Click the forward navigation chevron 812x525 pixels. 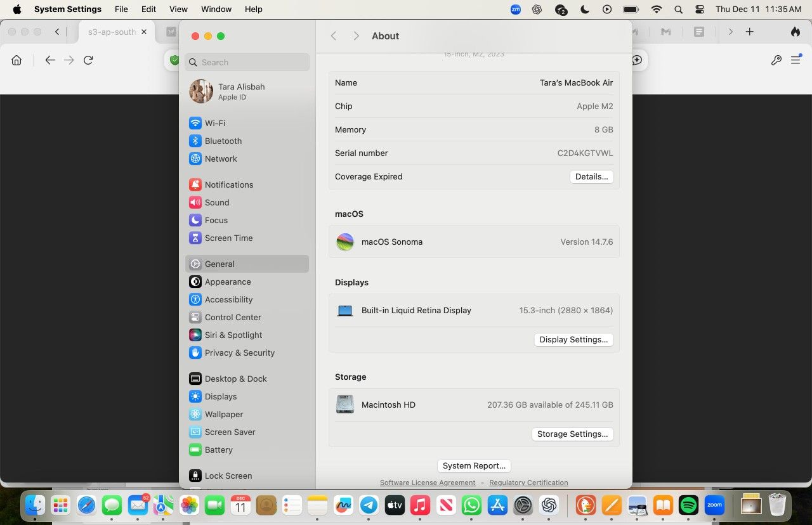click(357, 36)
